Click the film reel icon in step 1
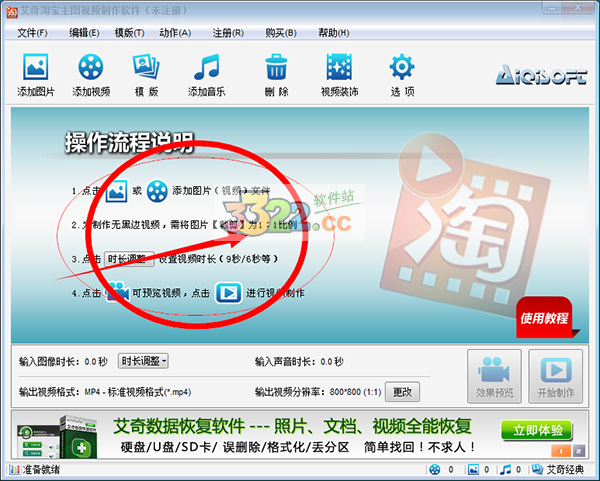This screenshot has width=600, height=481. coord(157,191)
